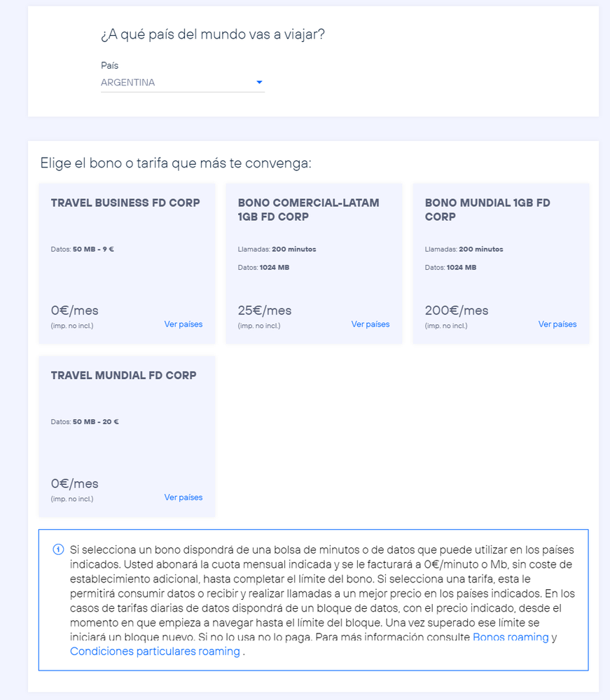This screenshot has width=610, height=700.
Task: Select the TRAVEL MUNDIAL FD CORP title
Action: (x=123, y=376)
